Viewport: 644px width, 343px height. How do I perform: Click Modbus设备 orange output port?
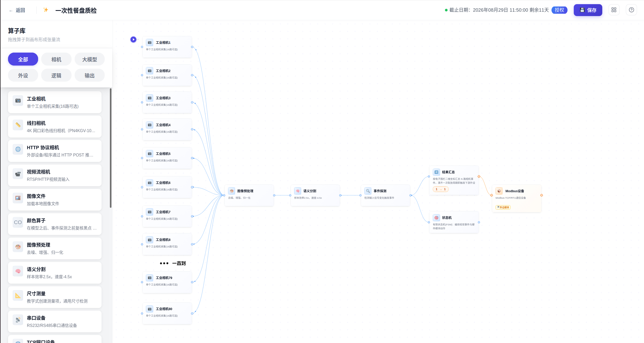tap(542, 195)
